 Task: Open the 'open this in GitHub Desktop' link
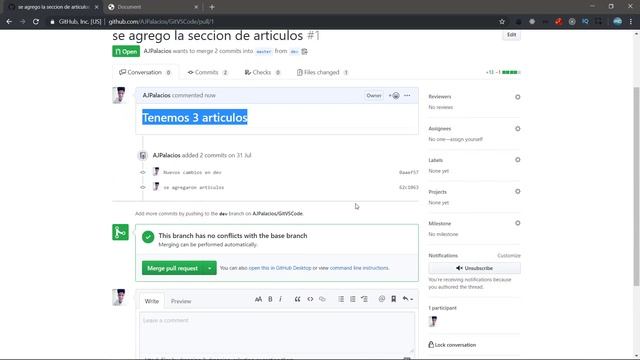tap(280, 268)
